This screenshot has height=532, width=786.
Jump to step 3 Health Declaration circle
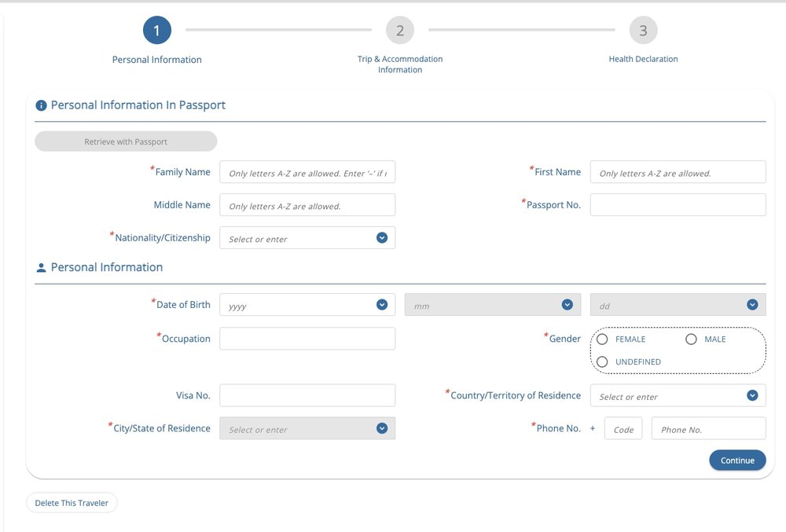tap(643, 31)
